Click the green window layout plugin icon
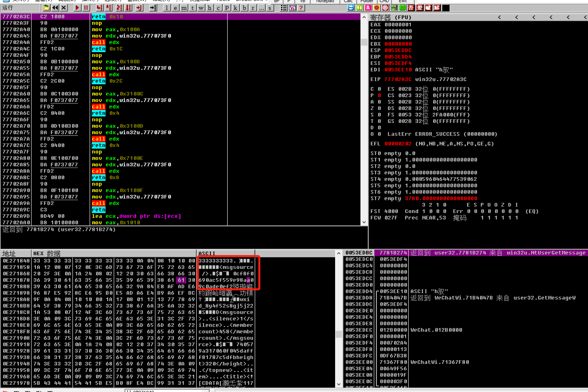Viewport: 588px width, 392px height. pos(402,8)
